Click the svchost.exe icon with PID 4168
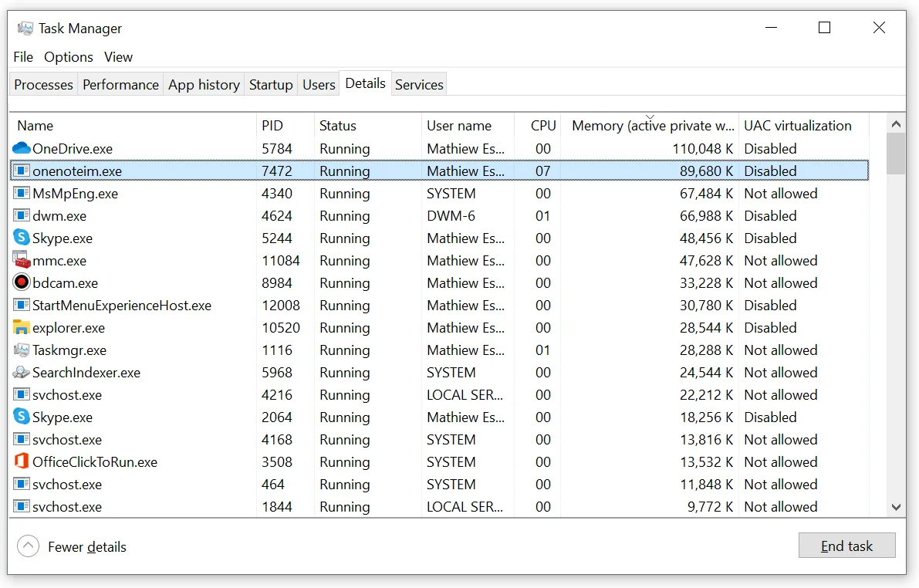Screen dimensions: 919x588 tap(22, 439)
